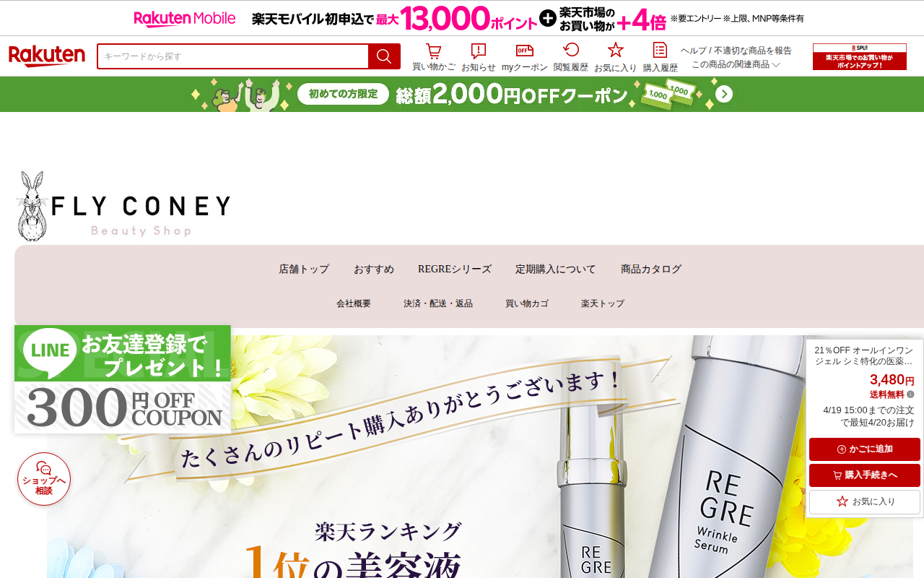
Task: Open お気に入り star icon in header
Action: coord(615,56)
